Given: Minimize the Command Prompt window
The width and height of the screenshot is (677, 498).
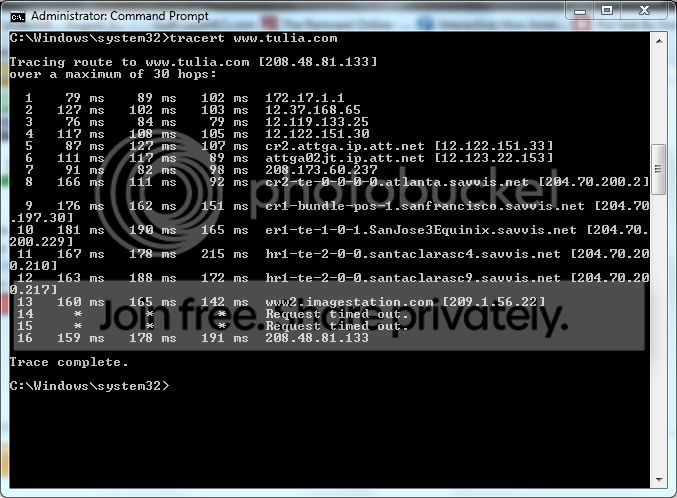Looking at the screenshot, I should [x=580, y=11].
